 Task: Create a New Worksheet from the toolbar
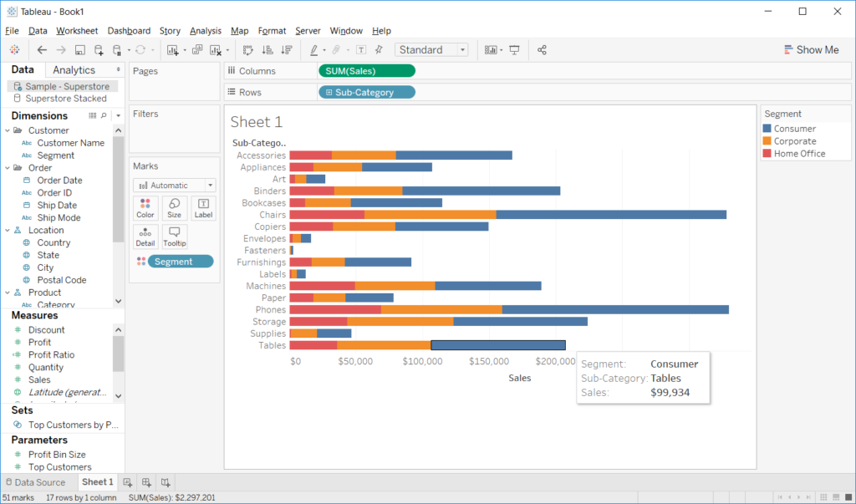(x=173, y=49)
